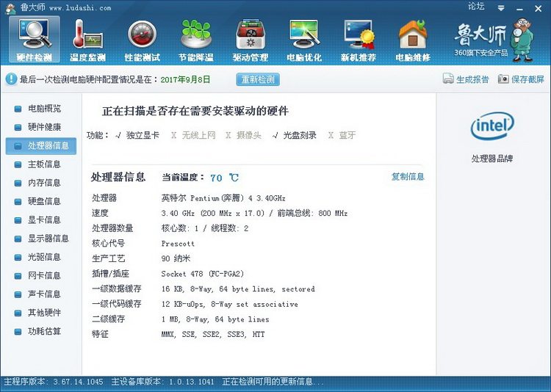Click the 1 MB, 8-Way, 64 byte lines L2 cache value
The height and width of the screenshot is (392, 551).
pyautogui.click(x=215, y=319)
